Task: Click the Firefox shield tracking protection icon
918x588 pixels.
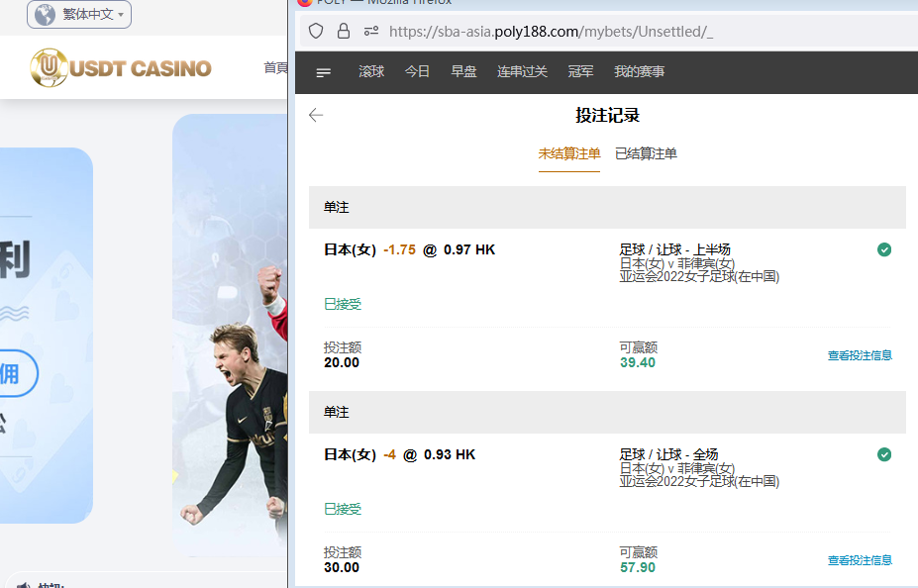Action: tap(316, 31)
